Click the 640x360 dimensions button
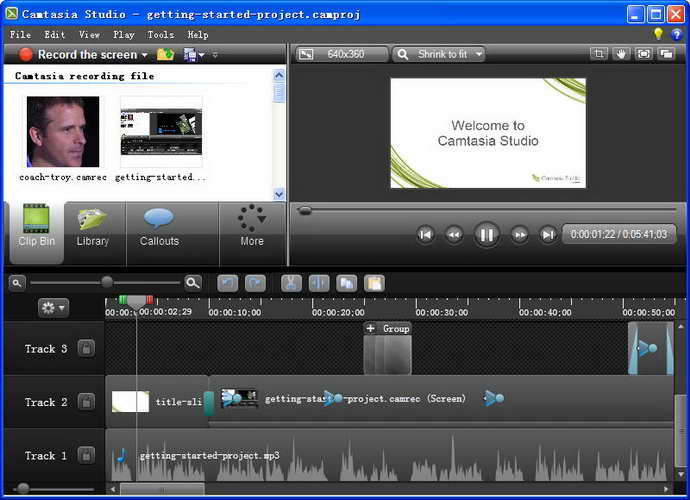This screenshot has height=500, width=690. tap(340, 54)
